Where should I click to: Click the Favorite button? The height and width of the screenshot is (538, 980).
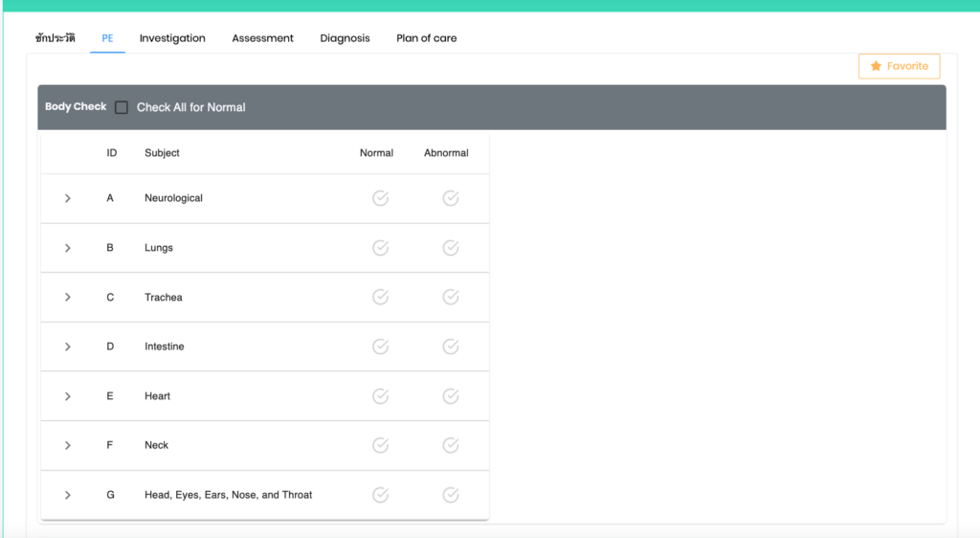[899, 66]
